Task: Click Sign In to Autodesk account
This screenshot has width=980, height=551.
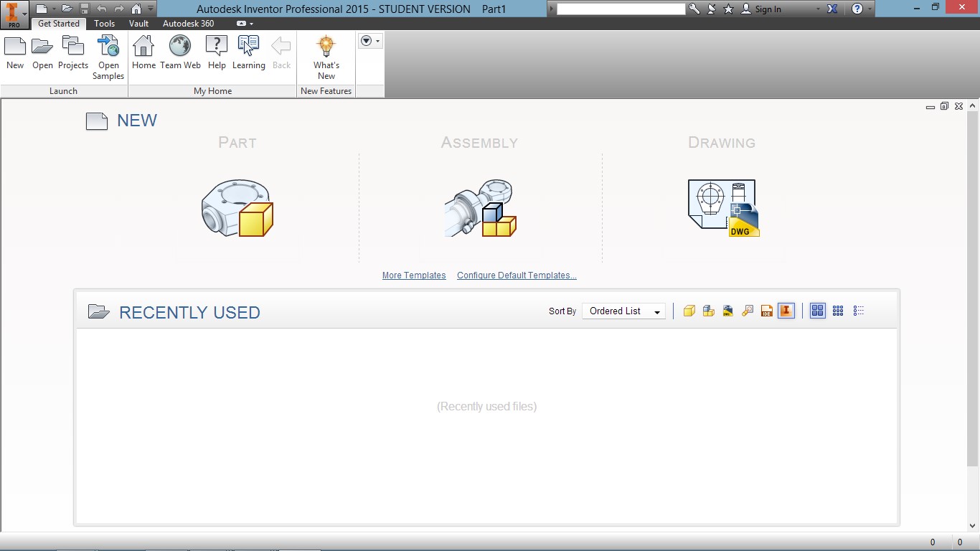Action: [x=761, y=9]
